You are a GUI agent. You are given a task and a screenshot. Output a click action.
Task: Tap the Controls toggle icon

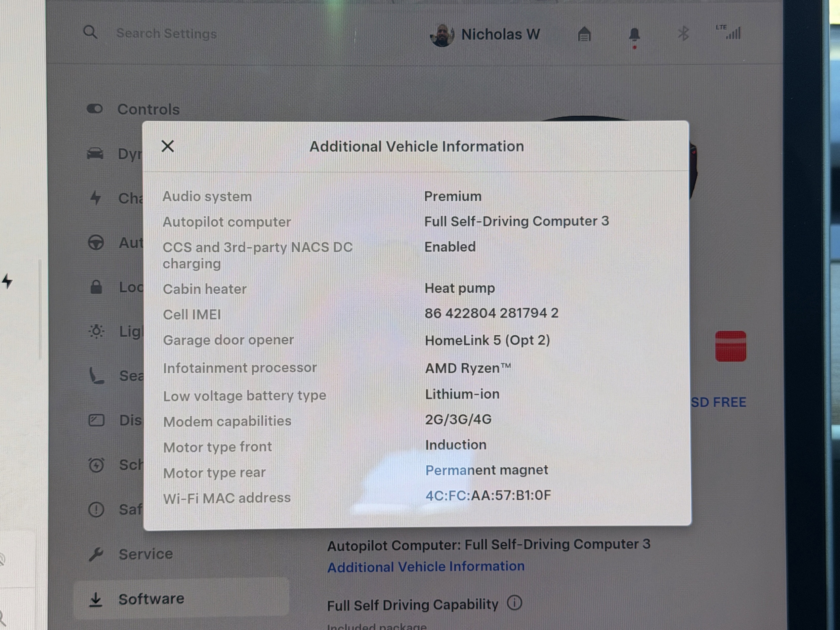[95, 109]
